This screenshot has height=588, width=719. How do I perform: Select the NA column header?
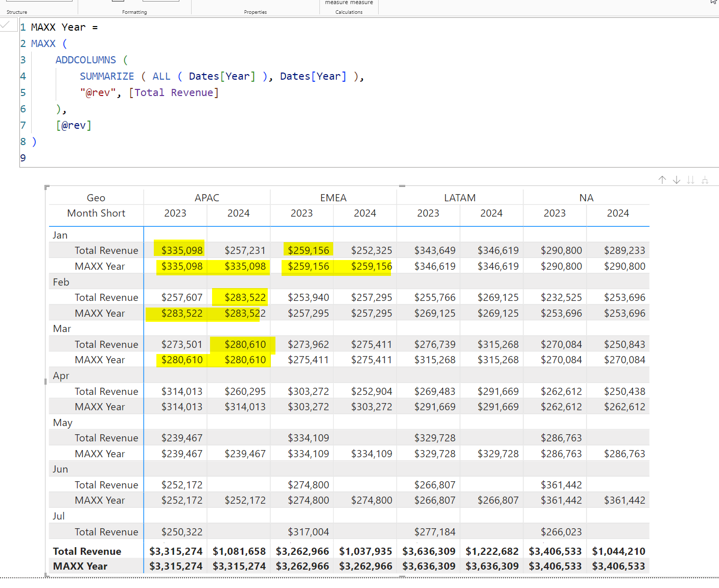[x=586, y=198]
